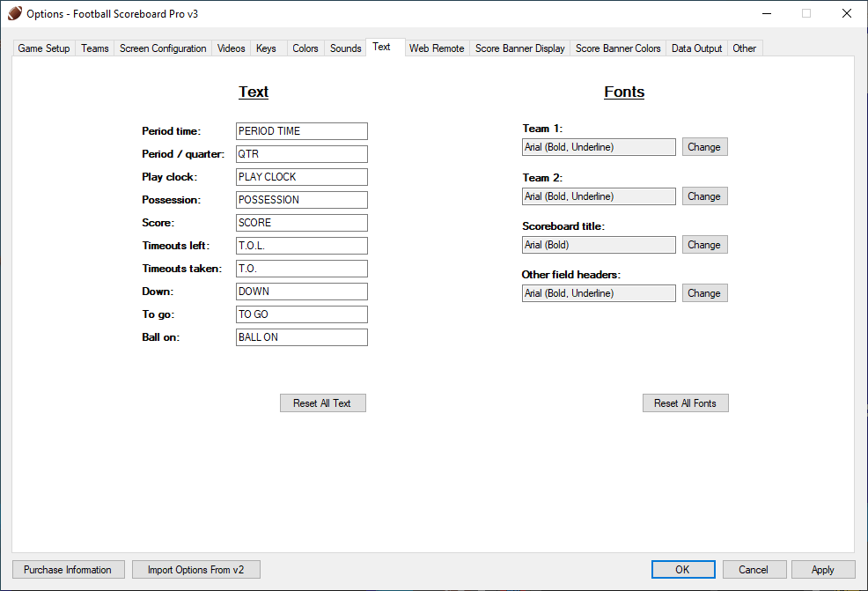Switch to Web Remote tab
The width and height of the screenshot is (868, 591).
[437, 48]
